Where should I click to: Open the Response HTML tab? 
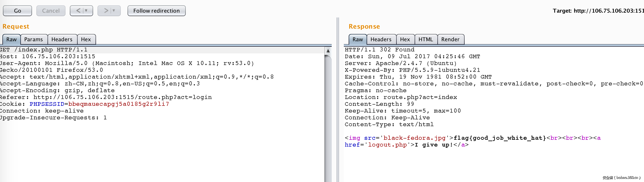(426, 40)
